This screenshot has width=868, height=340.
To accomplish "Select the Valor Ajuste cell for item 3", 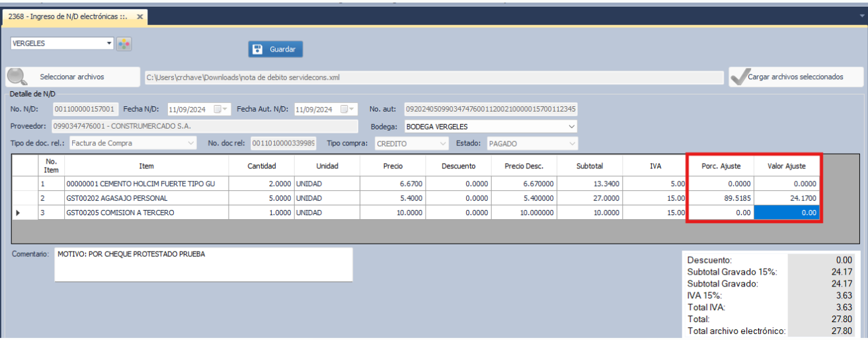I will (x=786, y=213).
